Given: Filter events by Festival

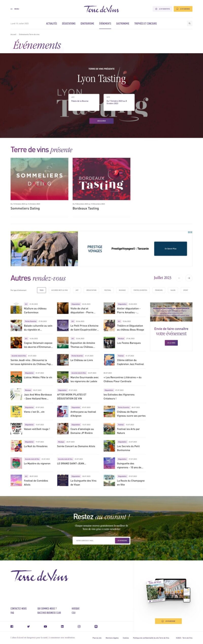Looking at the screenshot, I should point(108,290).
